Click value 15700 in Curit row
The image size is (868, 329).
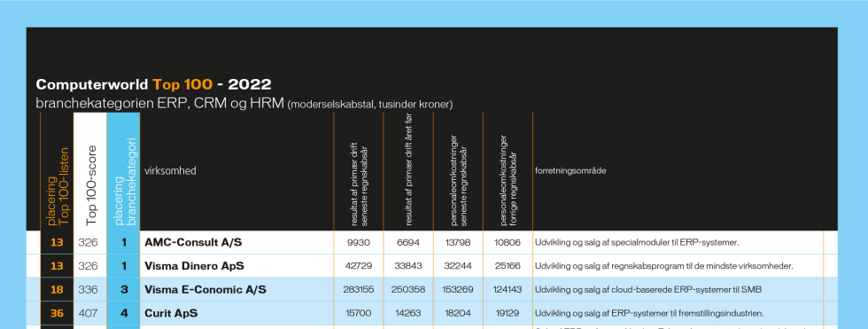click(358, 313)
